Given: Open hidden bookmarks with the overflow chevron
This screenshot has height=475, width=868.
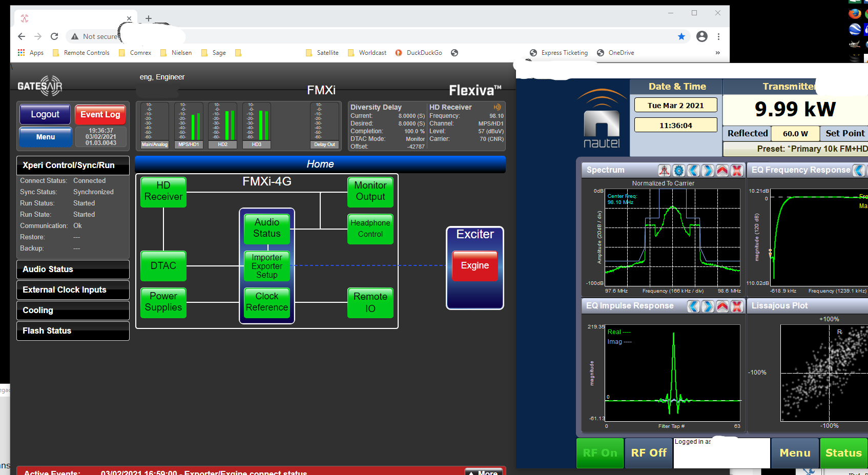Looking at the screenshot, I should (x=718, y=52).
